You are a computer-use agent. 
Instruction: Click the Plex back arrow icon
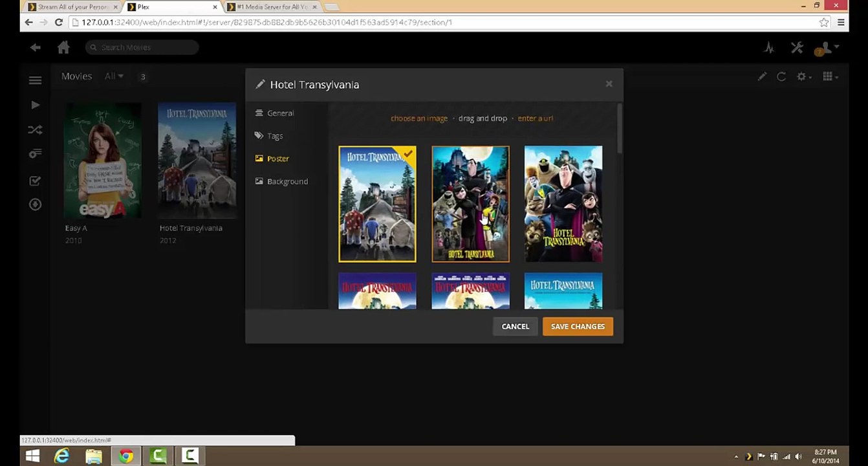point(36,47)
